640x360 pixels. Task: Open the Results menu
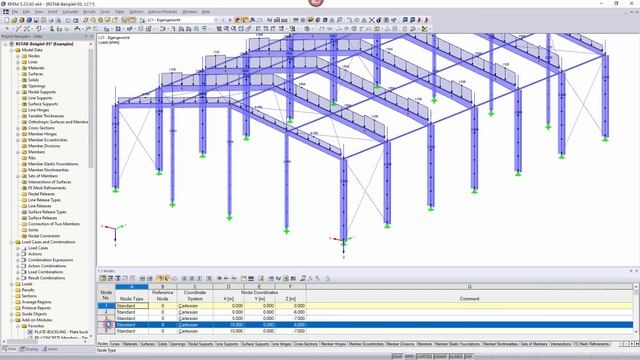click(89, 12)
